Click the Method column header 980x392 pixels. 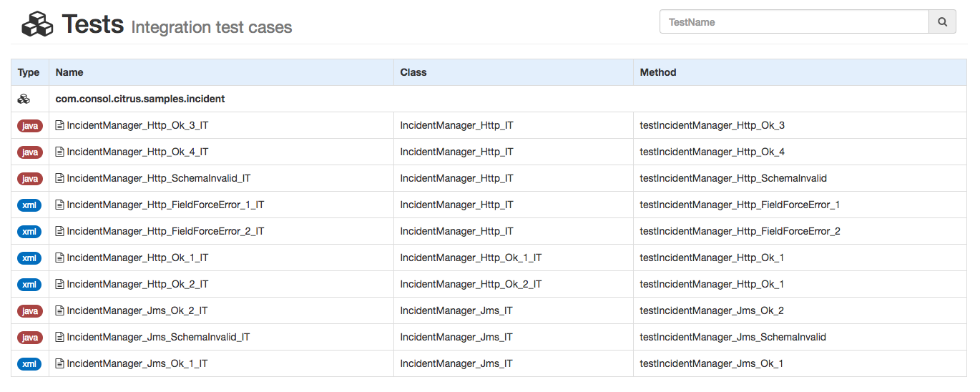[x=658, y=72]
